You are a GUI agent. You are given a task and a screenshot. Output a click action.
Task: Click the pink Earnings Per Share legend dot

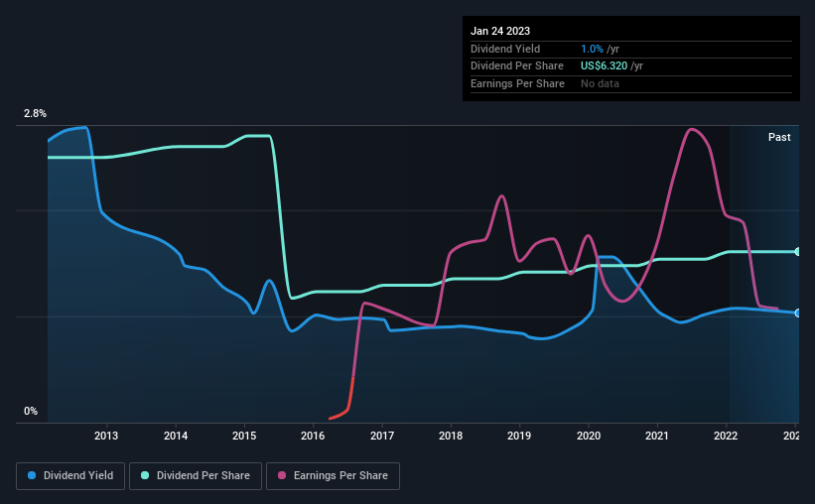[282, 475]
